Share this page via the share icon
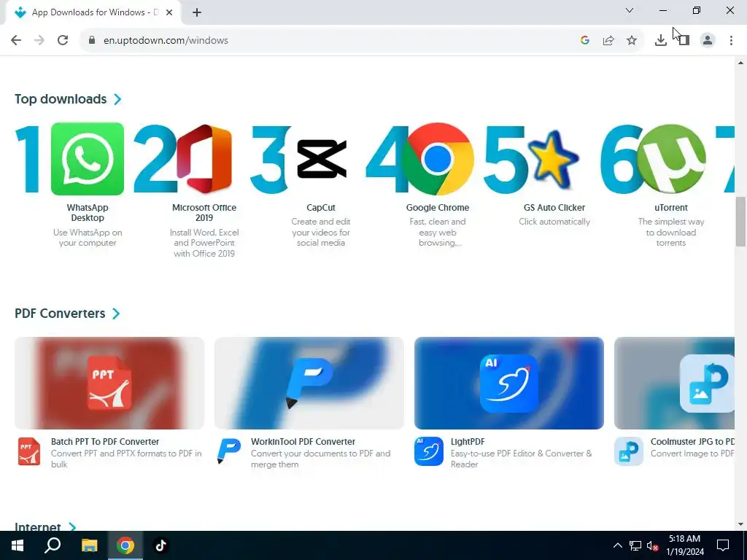This screenshot has height=560, width=747. 608,41
